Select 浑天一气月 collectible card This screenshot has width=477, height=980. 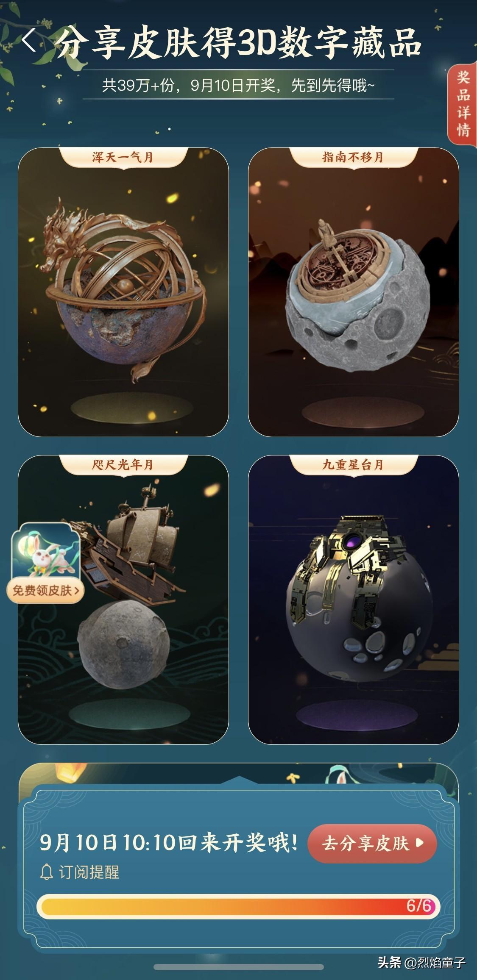[x=123, y=292]
